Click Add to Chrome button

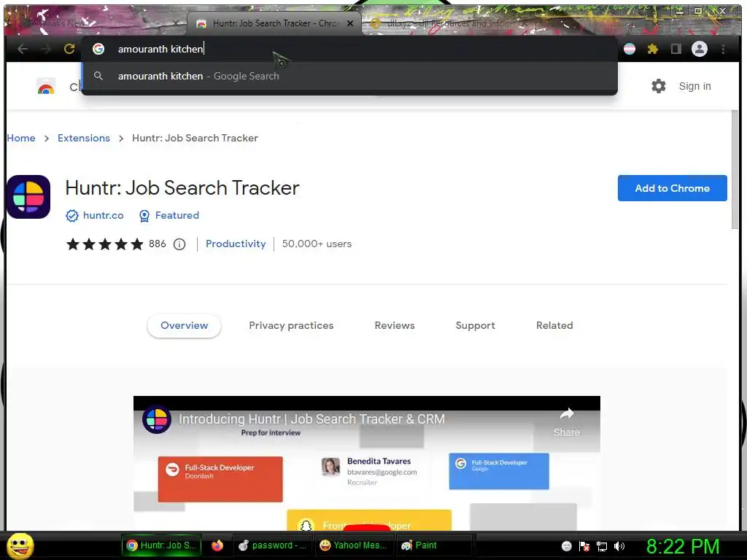coord(672,188)
